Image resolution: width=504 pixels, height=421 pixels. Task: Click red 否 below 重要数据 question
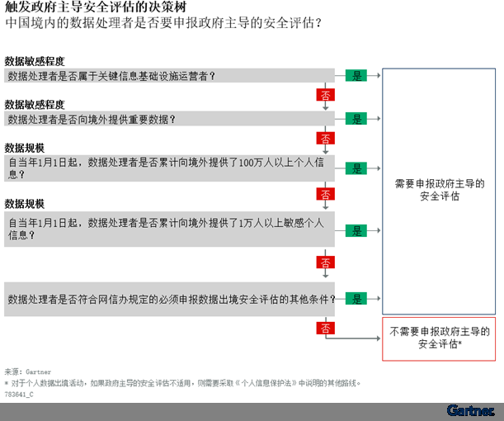pos(325,139)
